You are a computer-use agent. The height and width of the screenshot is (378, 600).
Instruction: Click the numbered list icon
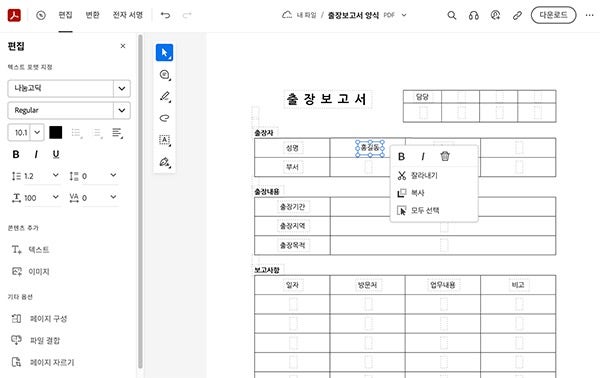coord(97,133)
